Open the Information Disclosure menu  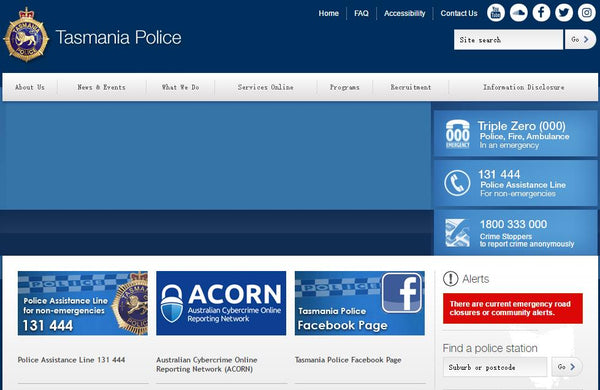[523, 87]
